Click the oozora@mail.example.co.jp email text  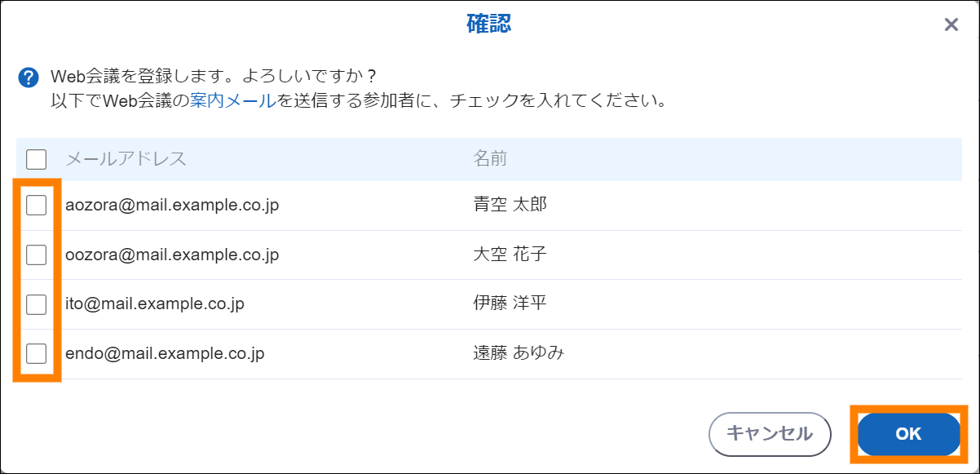172,255
